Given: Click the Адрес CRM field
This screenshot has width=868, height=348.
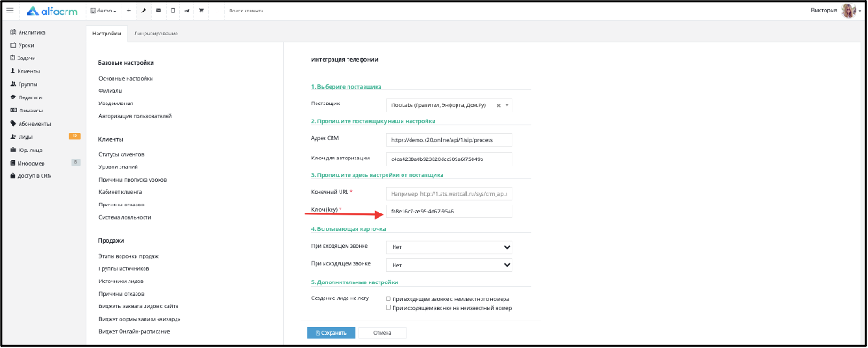Looking at the screenshot, I should (449, 141).
